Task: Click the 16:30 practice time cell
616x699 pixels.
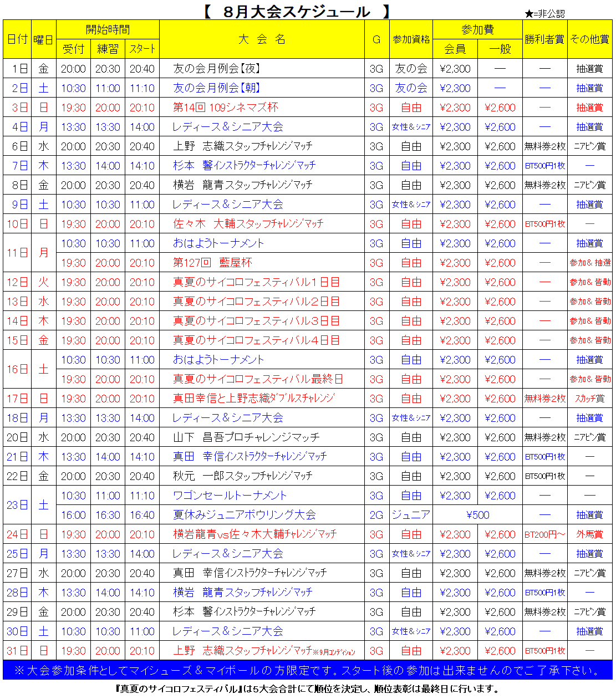Action: pos(108,515)
